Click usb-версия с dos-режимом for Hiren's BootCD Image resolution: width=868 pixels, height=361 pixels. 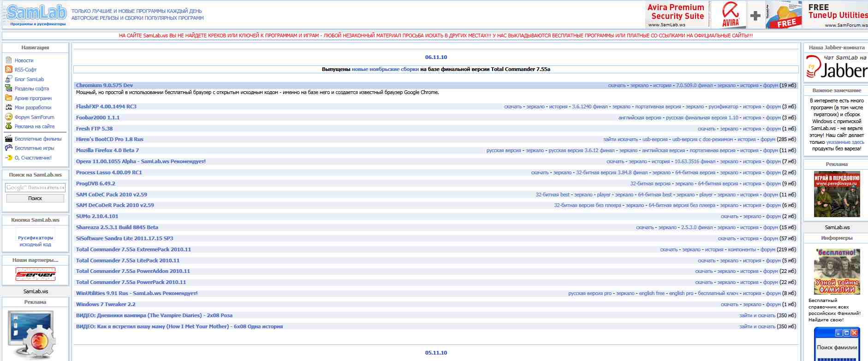tap(702, 139)
